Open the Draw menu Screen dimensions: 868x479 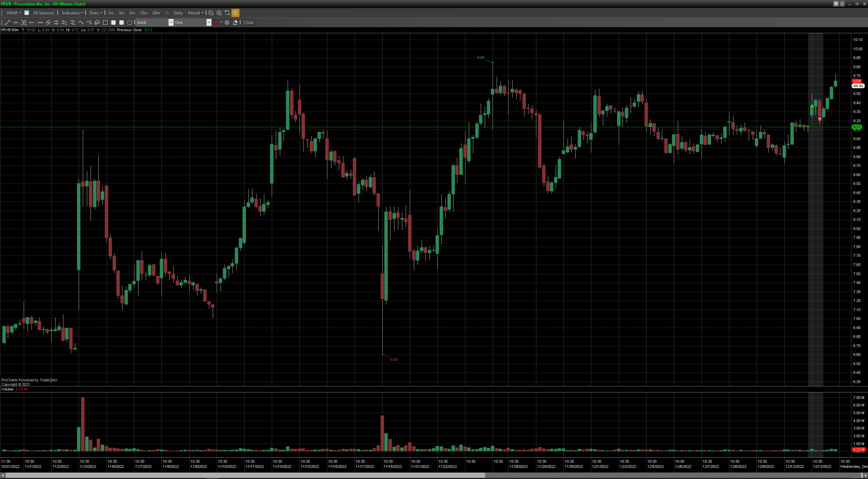click(x=95, y=13)
